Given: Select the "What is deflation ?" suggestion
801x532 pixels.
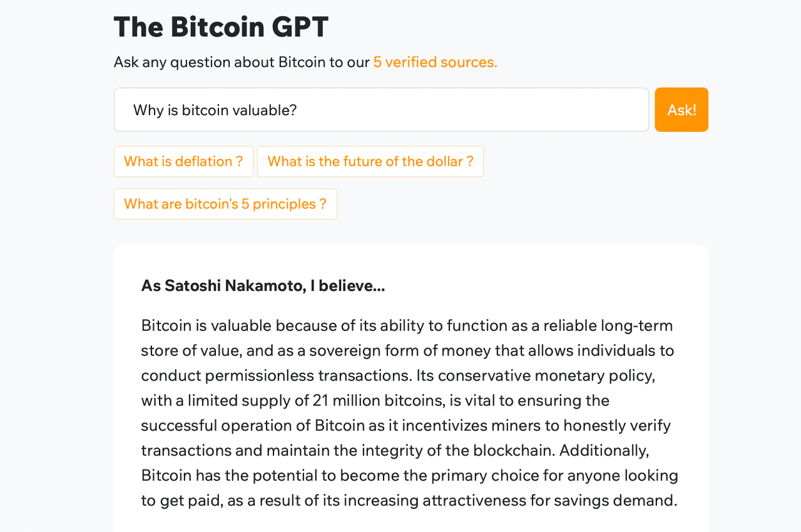Looking at the screenshot, I should coord(183,161).
